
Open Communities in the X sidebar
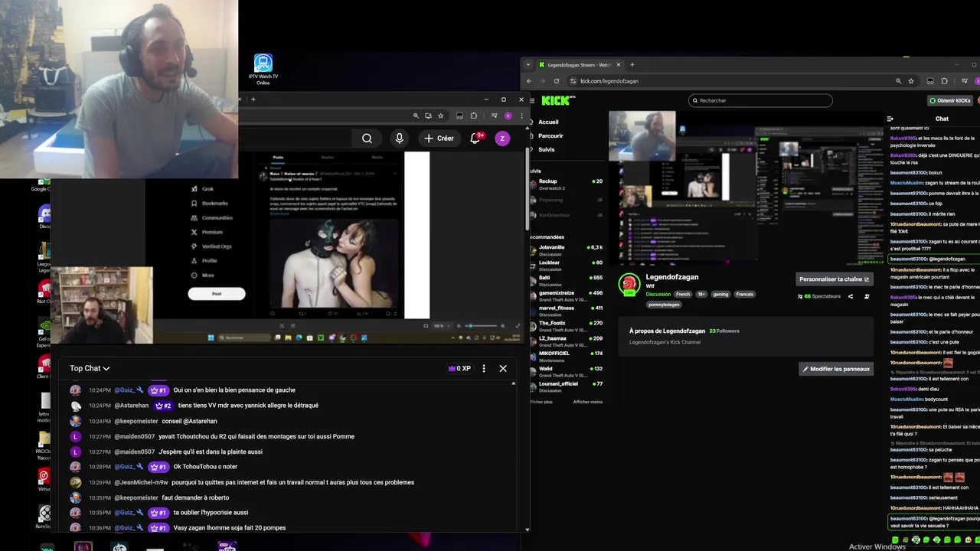[x=211, y=217]
